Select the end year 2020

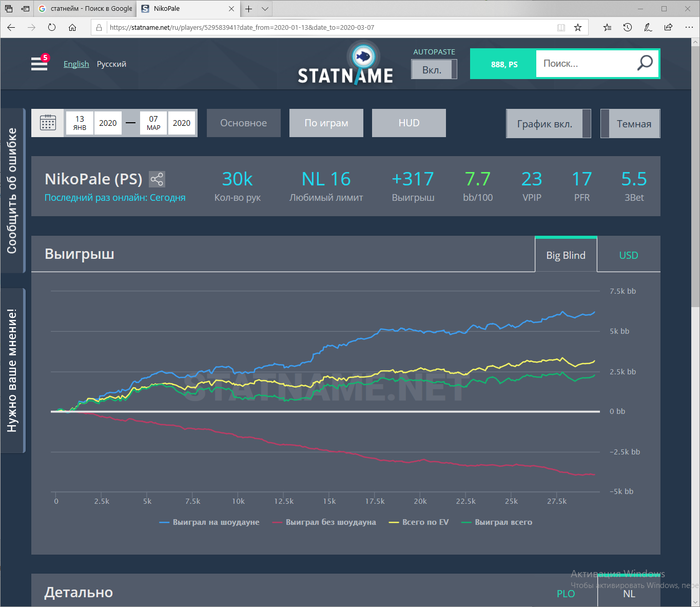coord(182,123)
